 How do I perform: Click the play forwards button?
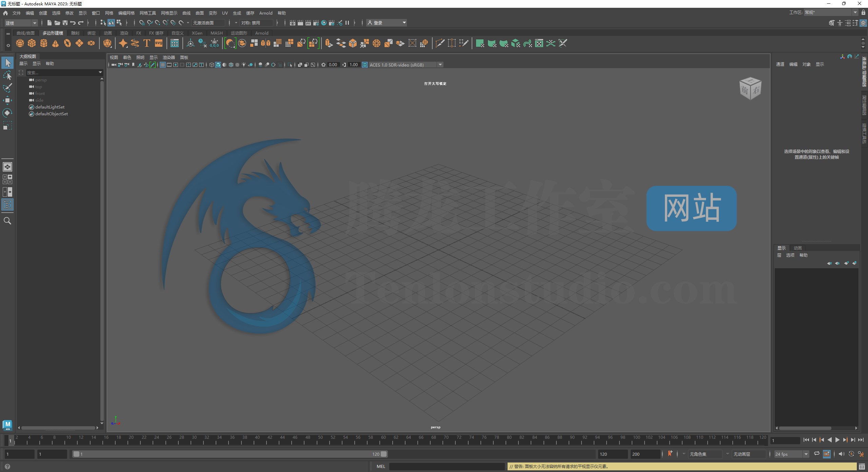tap(837, 440)
